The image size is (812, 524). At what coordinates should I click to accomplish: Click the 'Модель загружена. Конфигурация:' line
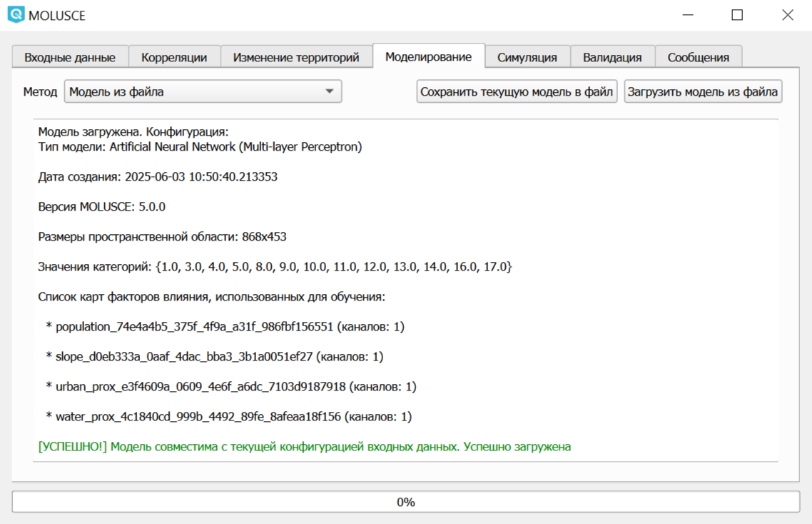(133, 131)
